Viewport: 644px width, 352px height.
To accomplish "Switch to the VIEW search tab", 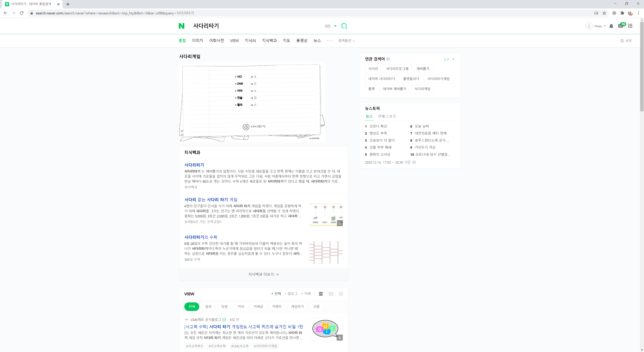I will [x=234, y=40].
